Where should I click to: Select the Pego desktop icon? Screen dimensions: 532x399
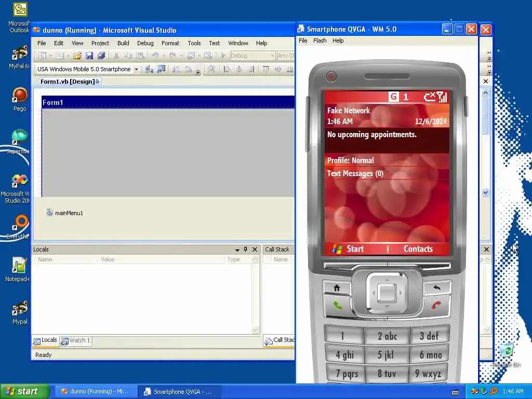20,99
